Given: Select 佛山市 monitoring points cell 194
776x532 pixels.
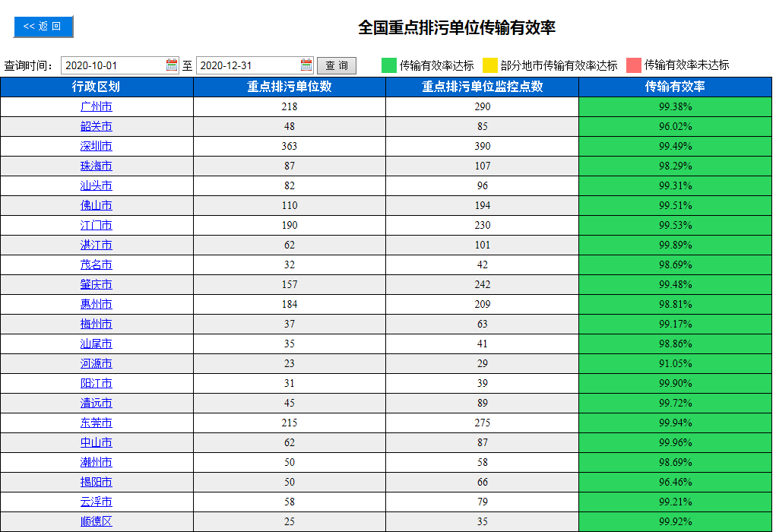Looking at the screenshot, I should click(x=483, y=206).
